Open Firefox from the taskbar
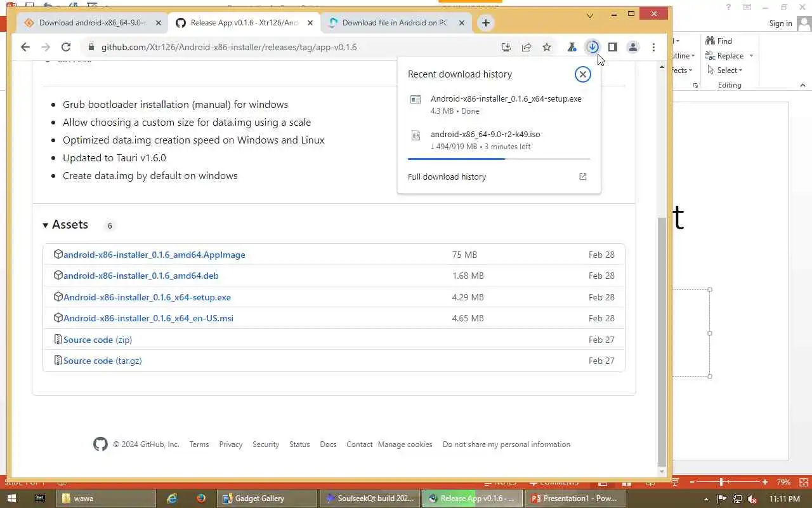The height and width of the screenshot is (508, 812). [x=201, y=498]
